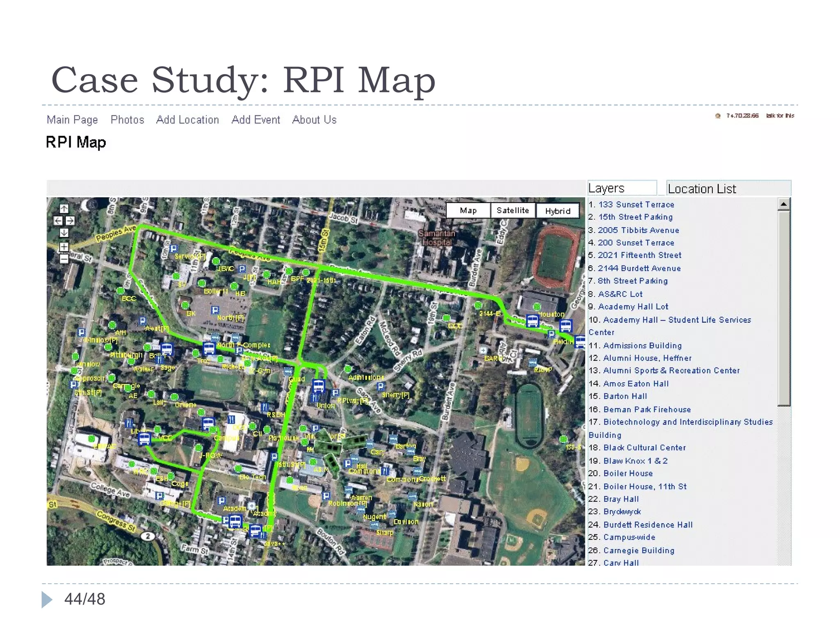Image resolution: width=840 pixels, height=630 pixels.
Task: Open Burdett Residence Hall location
Action: point(648,525)
